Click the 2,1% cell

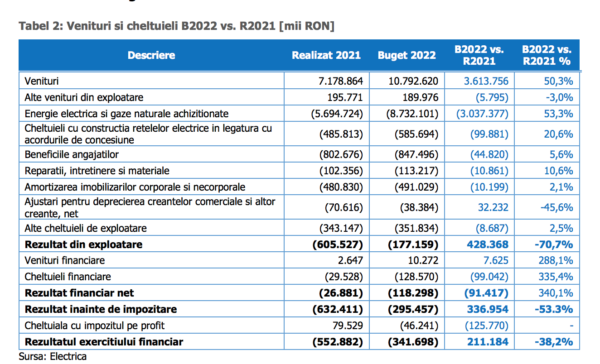tap(562, 187)
